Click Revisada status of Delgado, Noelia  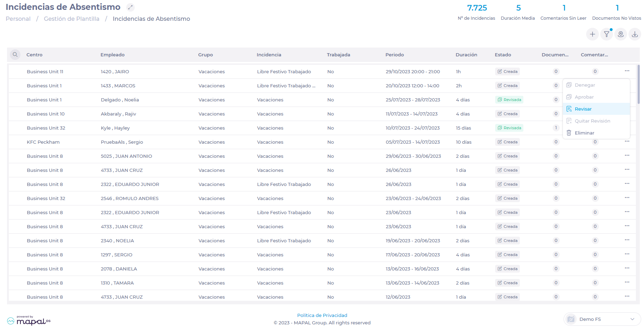(509, 100)
